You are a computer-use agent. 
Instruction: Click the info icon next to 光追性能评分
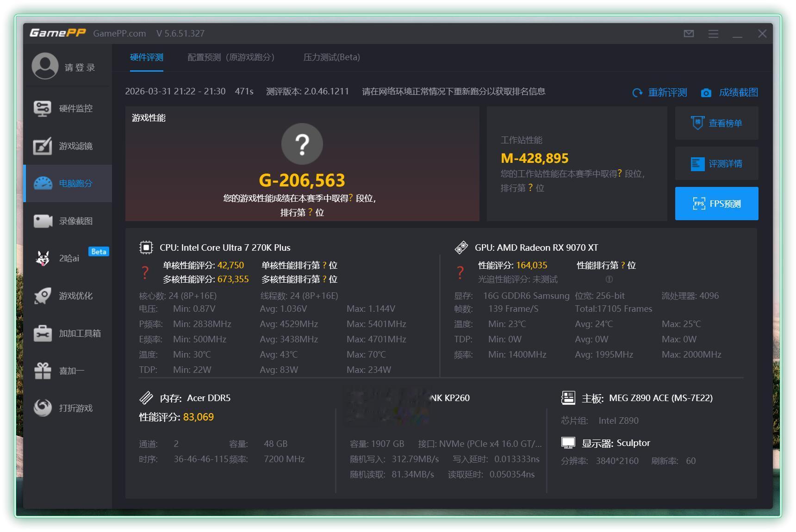click(609, 279)
